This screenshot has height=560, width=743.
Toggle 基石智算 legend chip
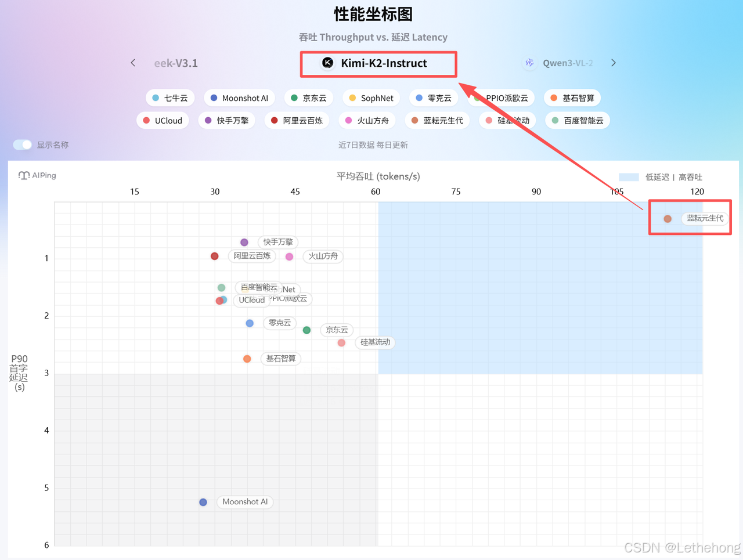tap(572, 98)
